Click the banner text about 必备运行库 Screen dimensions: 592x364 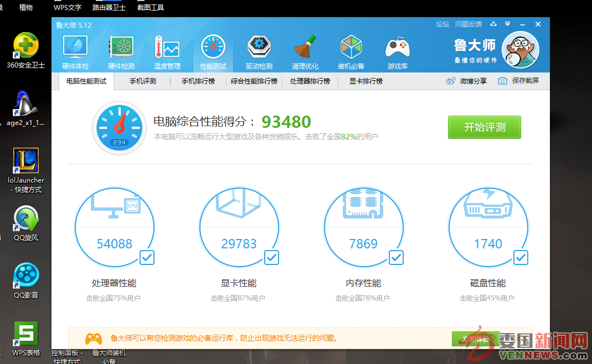(x=224, y=339)
